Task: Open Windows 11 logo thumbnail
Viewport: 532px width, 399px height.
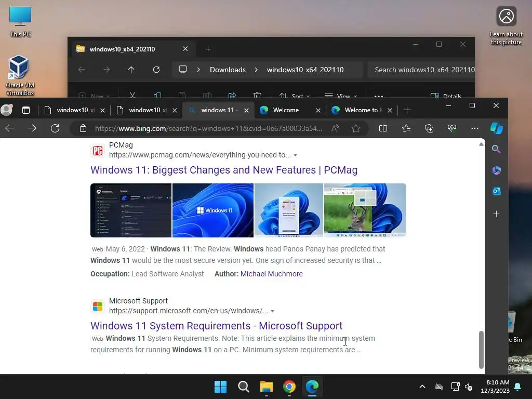Action: pyautogui.click(x=212, y=210)
